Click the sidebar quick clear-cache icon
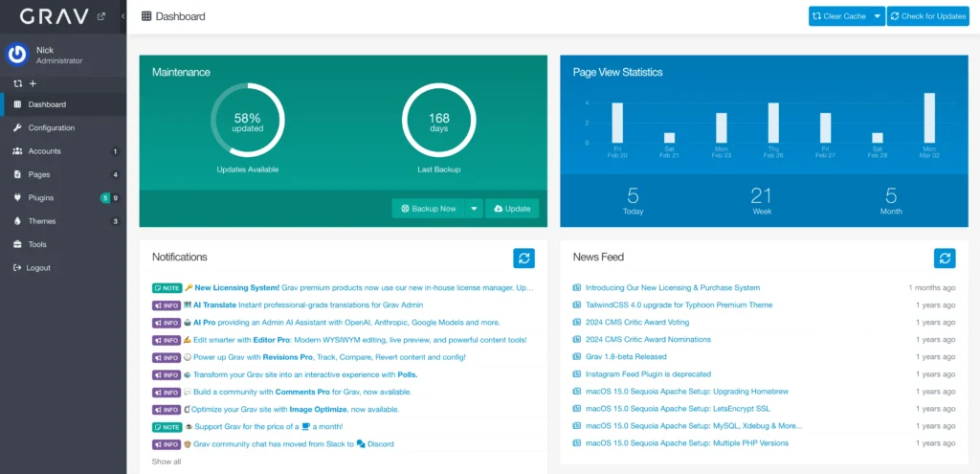 coord(18,84)
